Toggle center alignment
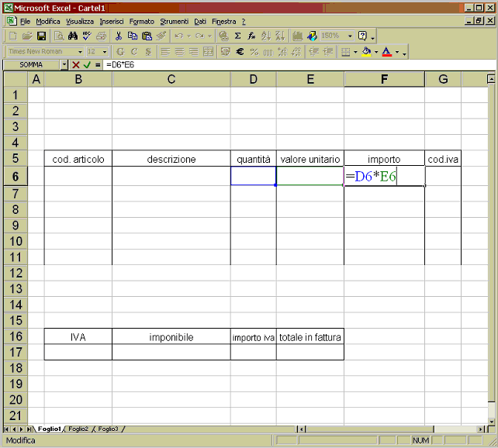This screenshot has width=498, height=448. click(x=179, y=52)
